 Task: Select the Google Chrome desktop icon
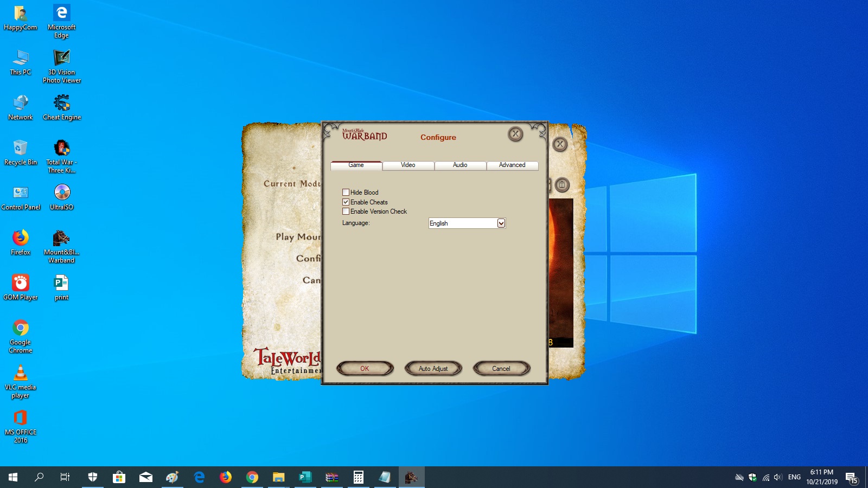pos(21,337)
